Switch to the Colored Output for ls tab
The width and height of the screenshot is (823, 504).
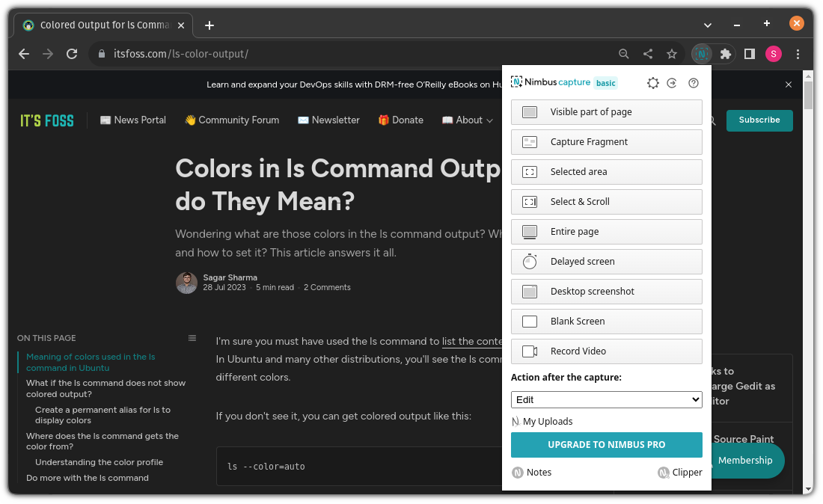click(x=97, y=24)
